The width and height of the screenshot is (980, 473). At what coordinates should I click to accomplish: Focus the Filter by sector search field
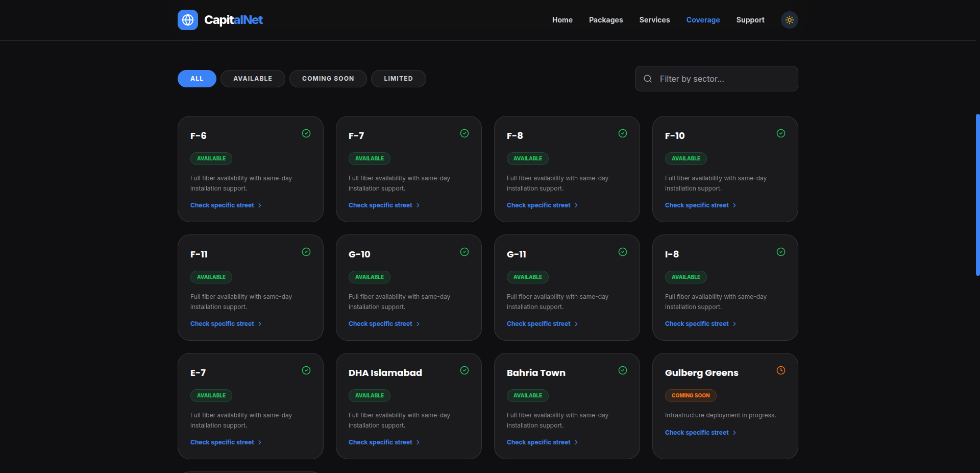(717, 79)
